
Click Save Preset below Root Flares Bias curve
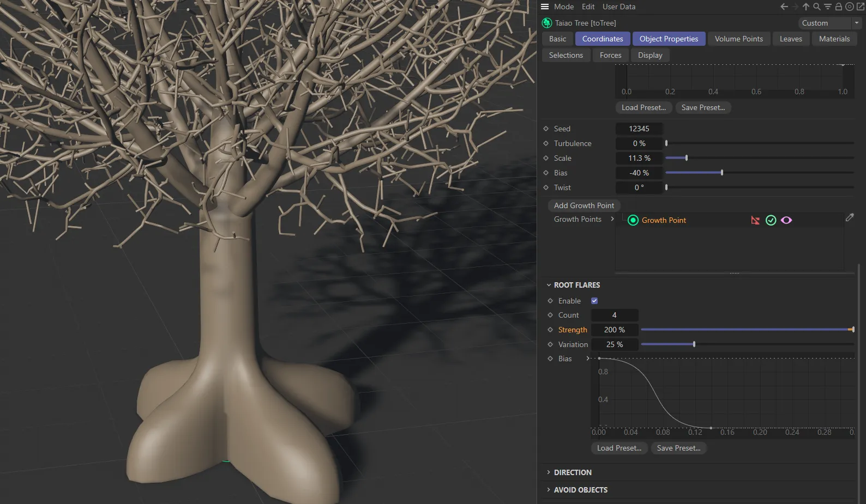[679, 448]
